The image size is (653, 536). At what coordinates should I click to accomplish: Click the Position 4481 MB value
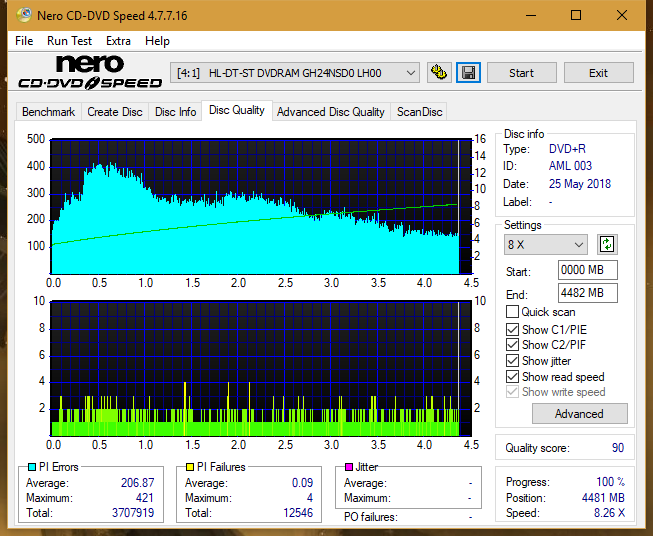click(603, 498)
